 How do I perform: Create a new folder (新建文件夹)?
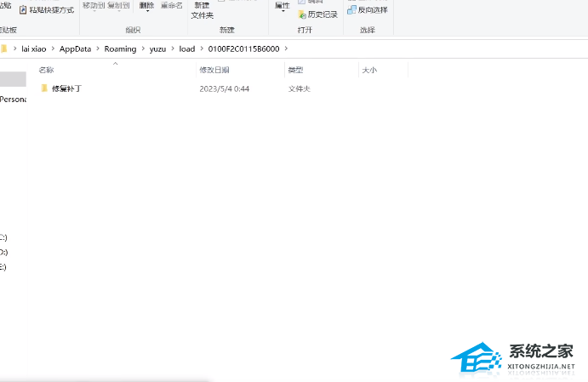coord(202,10)
